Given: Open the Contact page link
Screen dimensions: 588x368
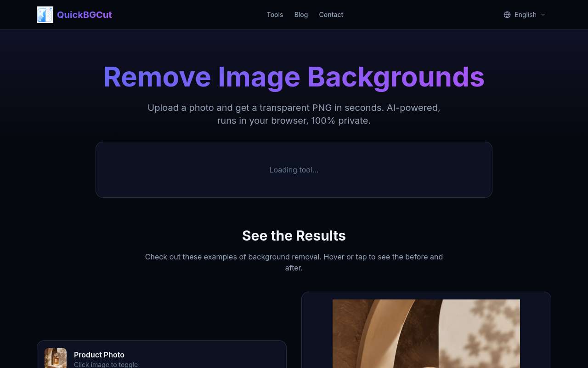Looking at the screenshot, I should 331,15.
